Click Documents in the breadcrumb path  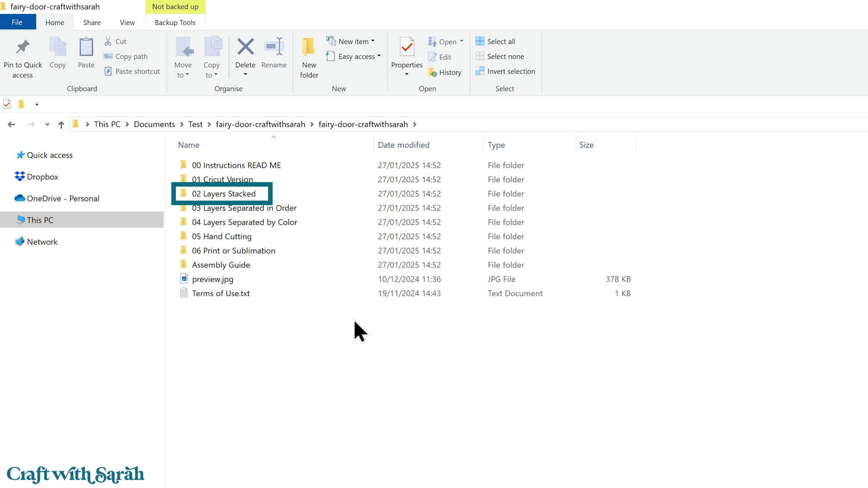[154, 124]
